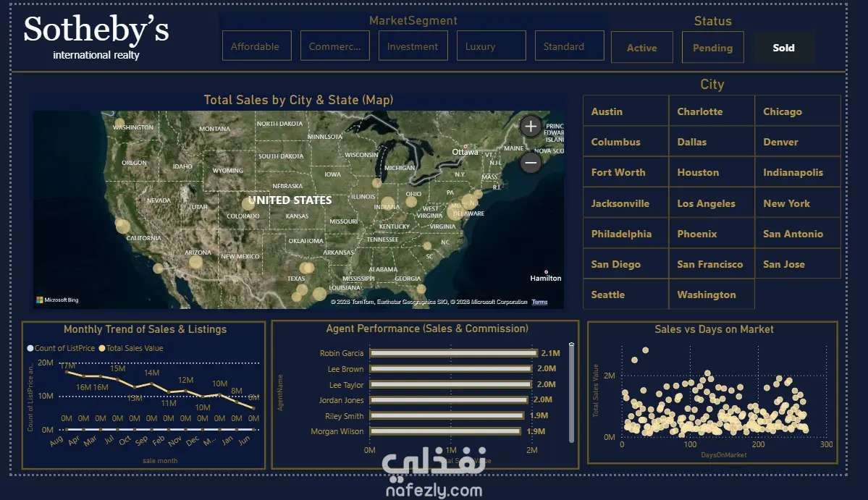Select the Standard market segment
Screen dimensions: 868x500
click(569, 46)
